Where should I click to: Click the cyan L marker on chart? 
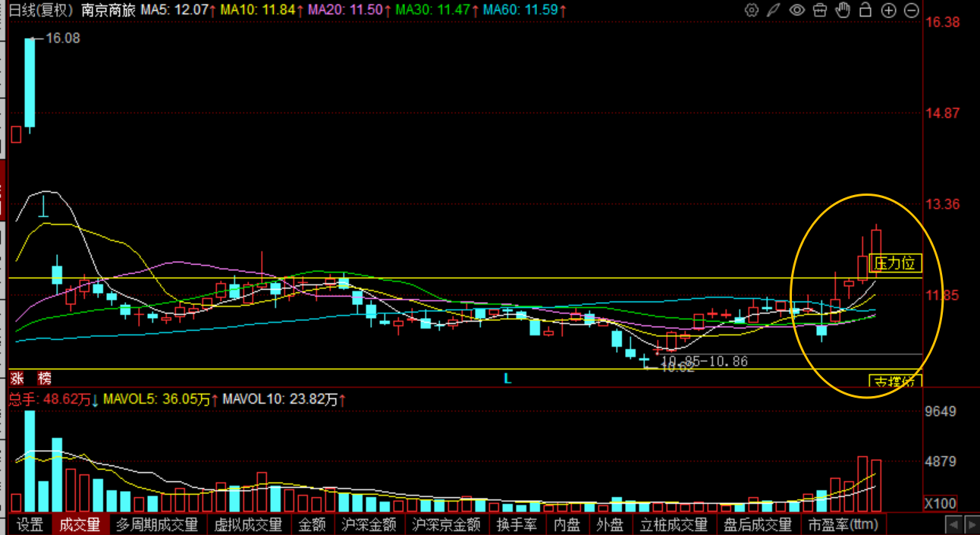pos(507,378)
